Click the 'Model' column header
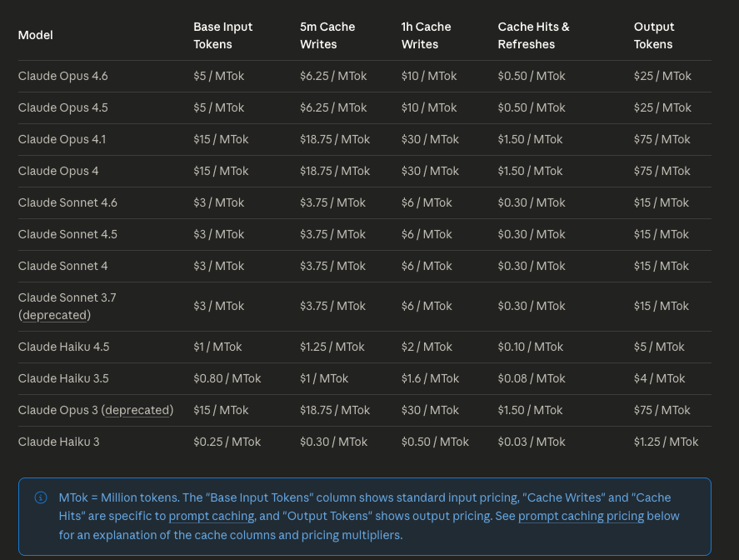The image size is (739, 560). pos(35,35)
